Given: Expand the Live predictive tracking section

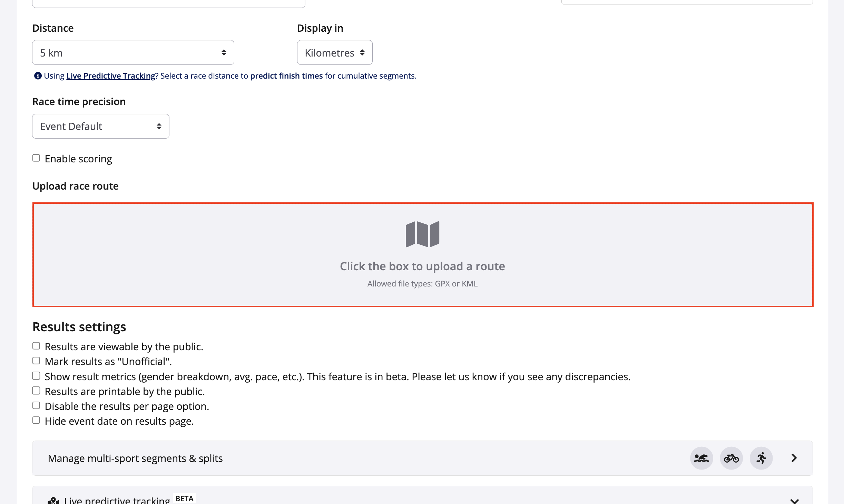Looking at the screenshot, I should pyautogui.click(x=794, y=500).
